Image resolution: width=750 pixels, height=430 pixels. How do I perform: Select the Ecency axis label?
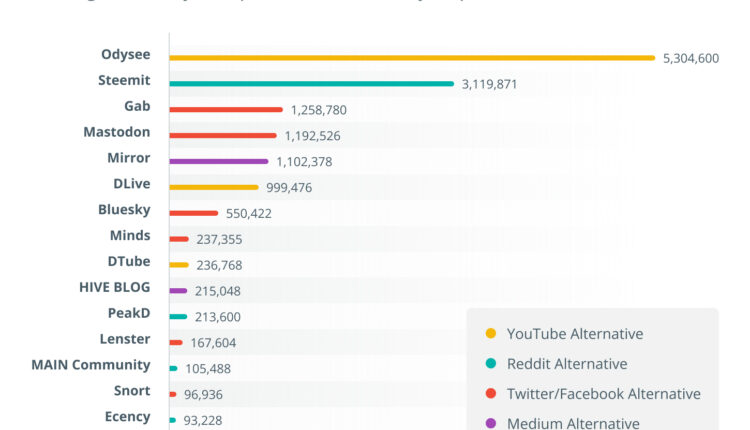coord(127,417)
